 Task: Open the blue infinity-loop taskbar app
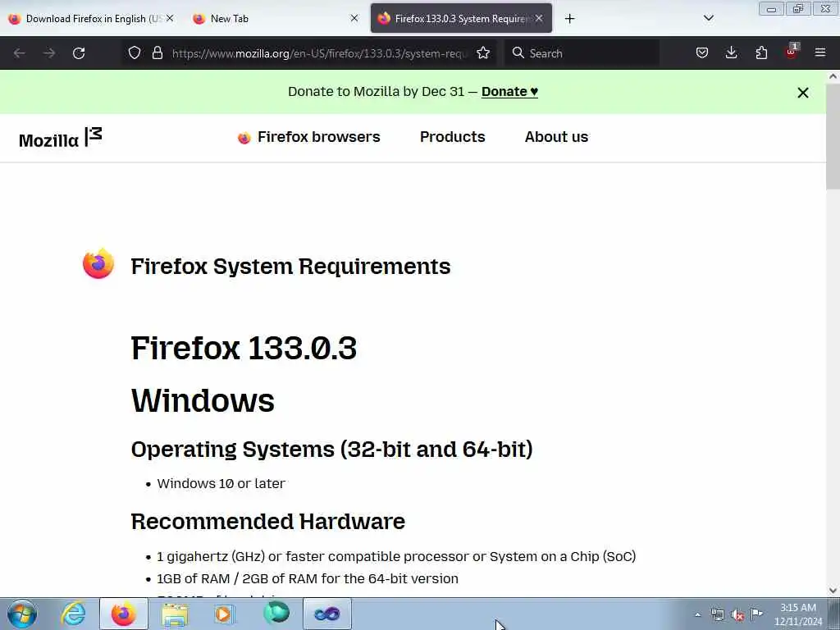[x=327, y=614]
